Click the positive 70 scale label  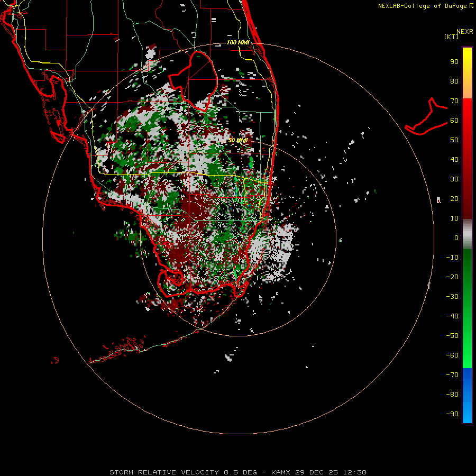pos(454,101)
